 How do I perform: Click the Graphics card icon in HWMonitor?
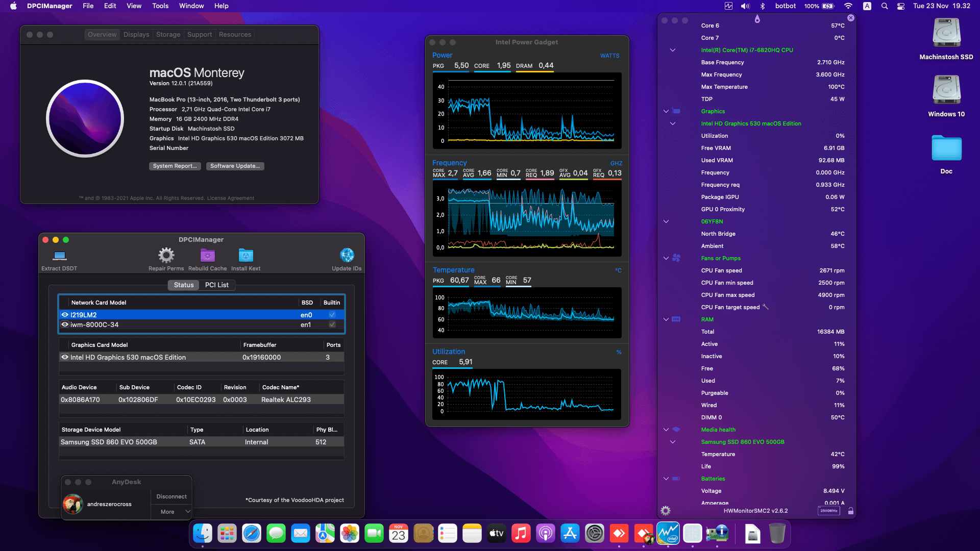tap(677, 111)
